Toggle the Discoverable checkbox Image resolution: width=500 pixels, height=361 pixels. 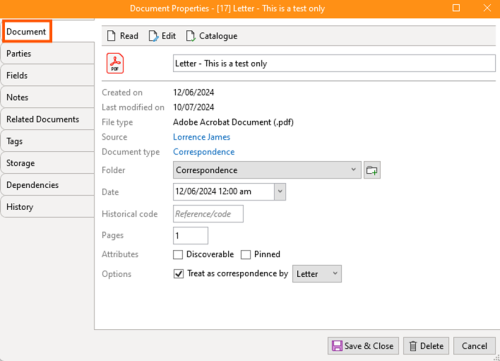(x=178, y=255)
